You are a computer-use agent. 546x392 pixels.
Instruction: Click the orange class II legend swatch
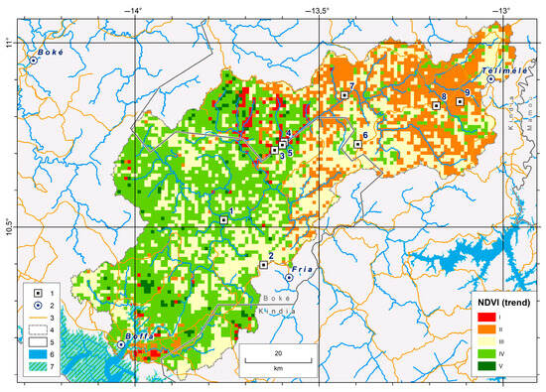tap(486, 329)
